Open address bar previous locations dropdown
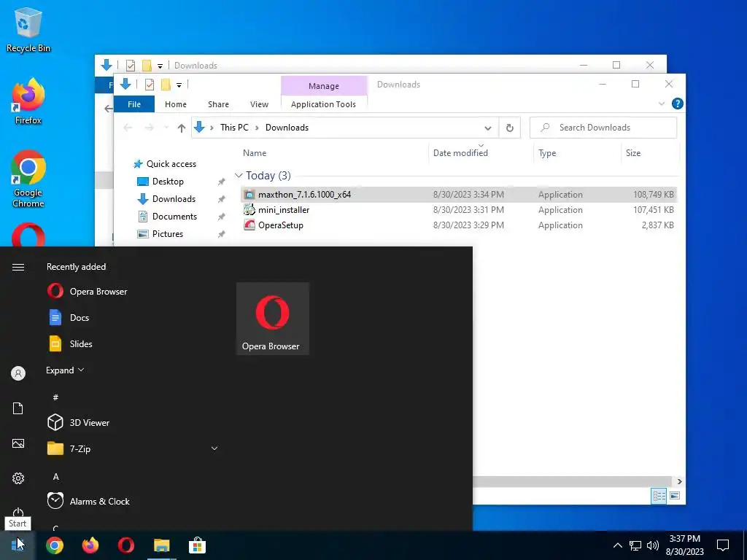This screenshot has height=560, width=747. (488, 128)
